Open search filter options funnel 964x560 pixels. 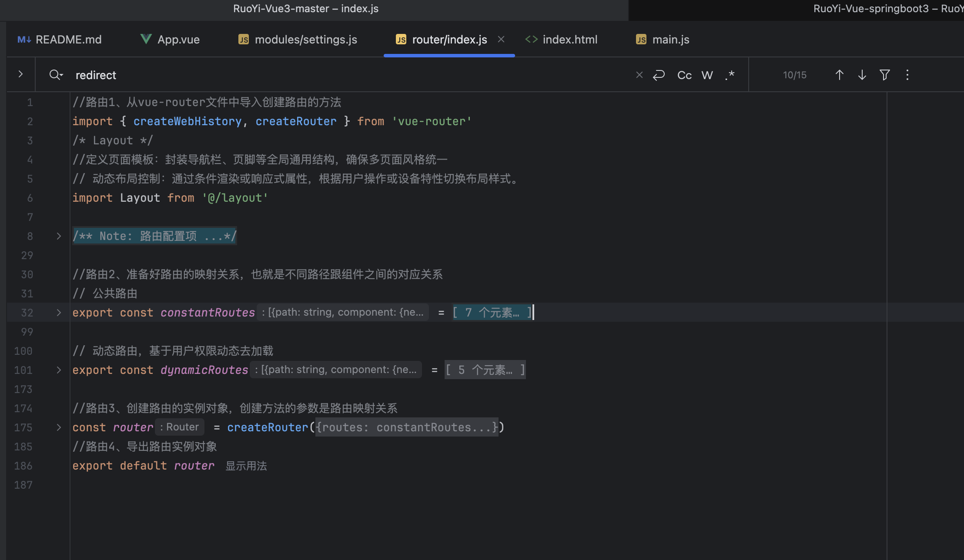tap(884, 75)
